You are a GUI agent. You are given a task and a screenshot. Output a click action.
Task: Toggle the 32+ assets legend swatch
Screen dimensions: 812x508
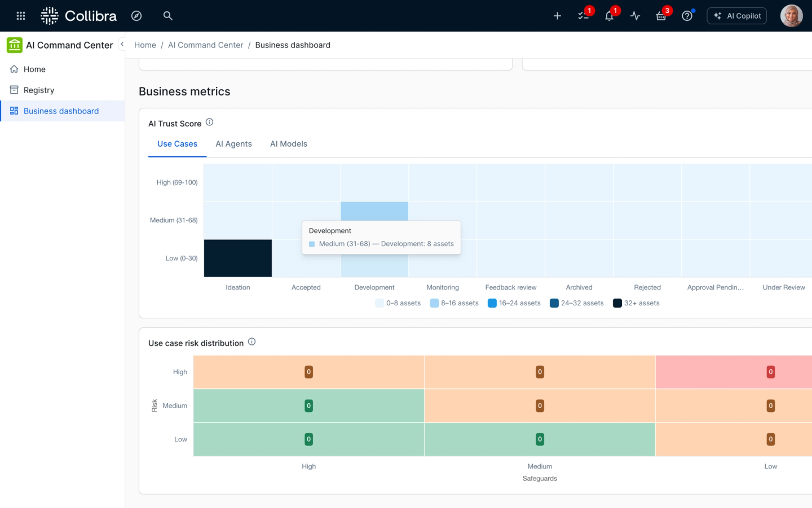(617, 303)
